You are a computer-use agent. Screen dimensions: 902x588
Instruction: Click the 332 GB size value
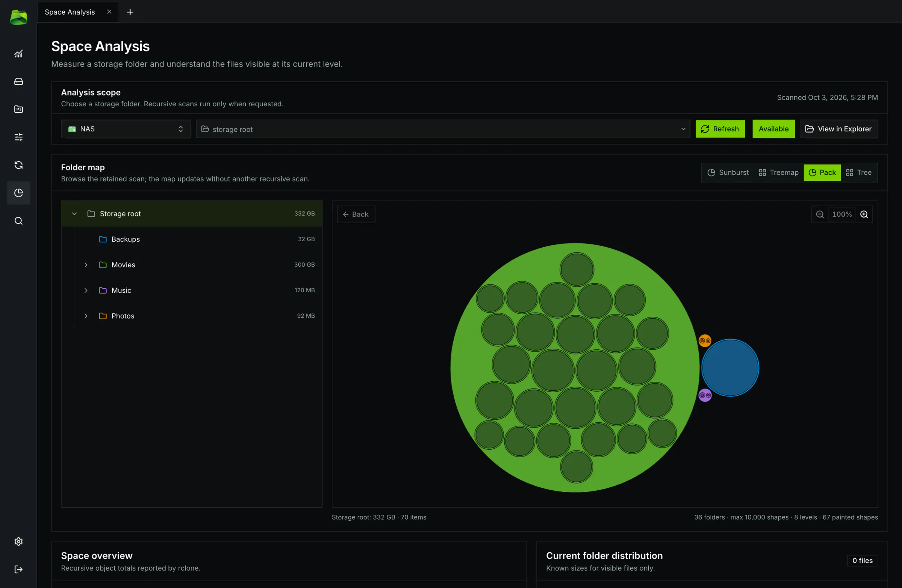(x=304, y=214)
